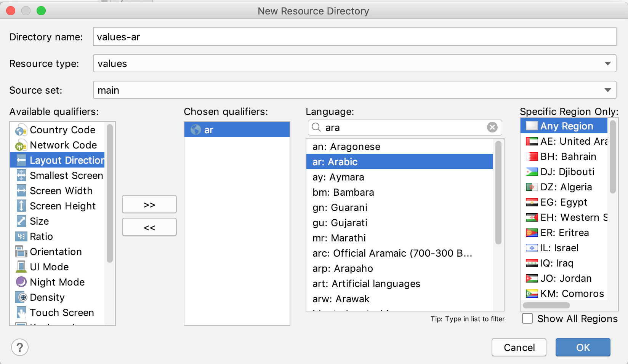Viewport: 628px width, 364px height.
Task: Click the Egypt flag icon
Action: coord(532,202)
